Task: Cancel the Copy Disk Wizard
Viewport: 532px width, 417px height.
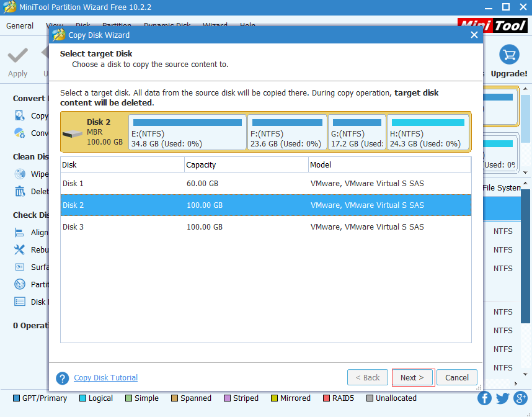Action: pyautogui.click(x=457, y=378)
